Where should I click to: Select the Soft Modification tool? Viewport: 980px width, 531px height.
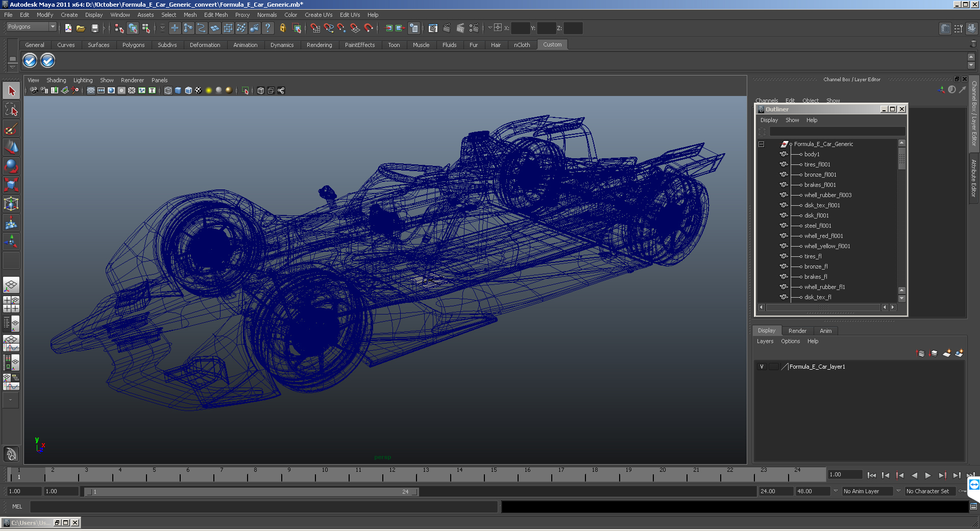(11, 223)
